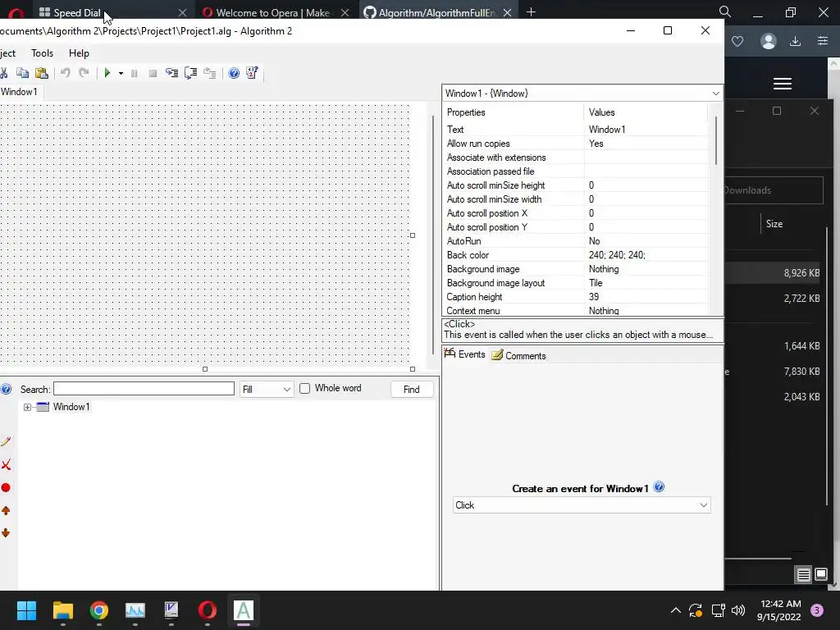Click the blue help icon beside Search
This screenshot has height=630, width=840.
tap(6, 389)
